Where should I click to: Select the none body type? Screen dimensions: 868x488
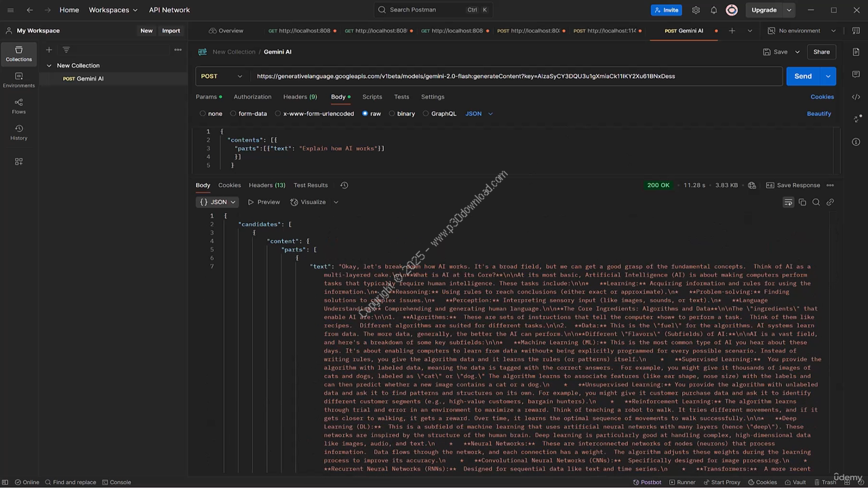(210, 114)
